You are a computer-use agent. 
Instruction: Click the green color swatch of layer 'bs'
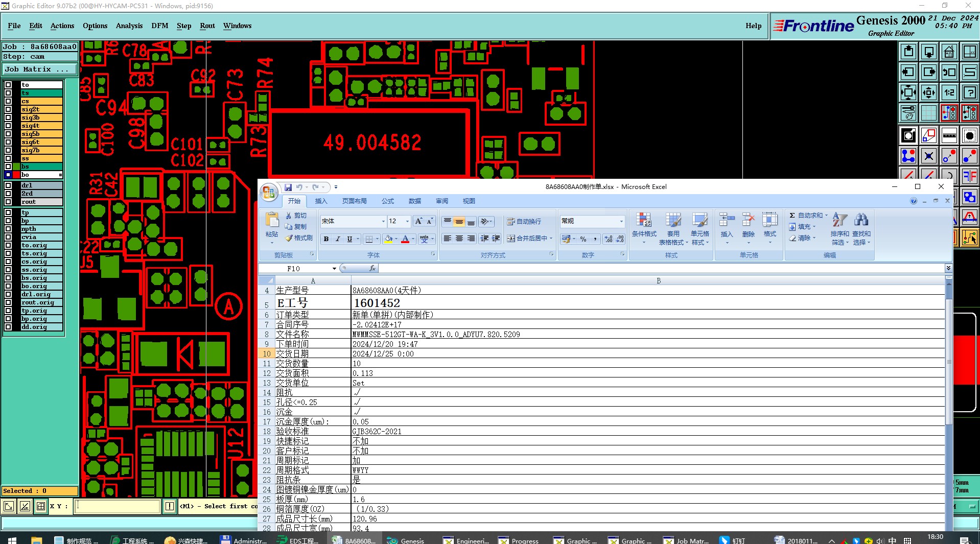click(16, 167)
